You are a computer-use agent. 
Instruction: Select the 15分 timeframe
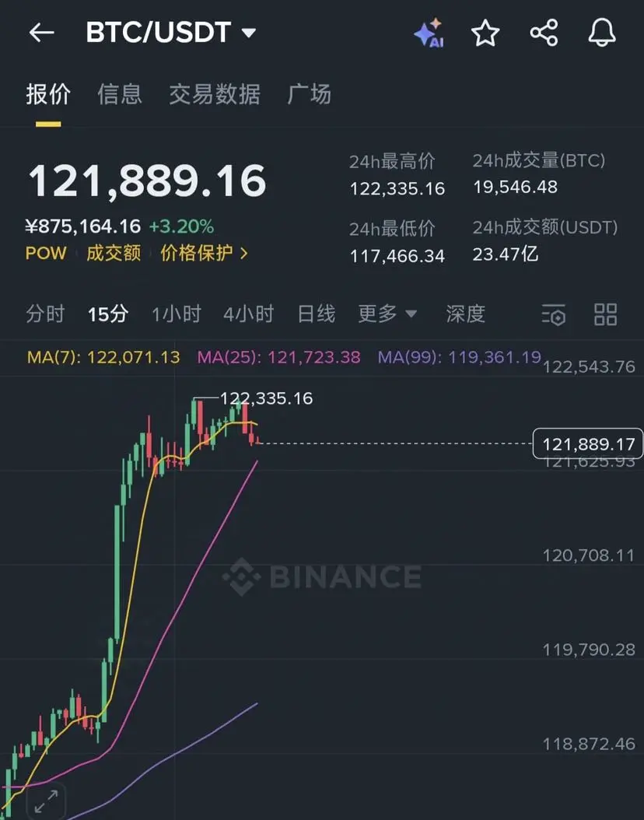tap(108, 314)
